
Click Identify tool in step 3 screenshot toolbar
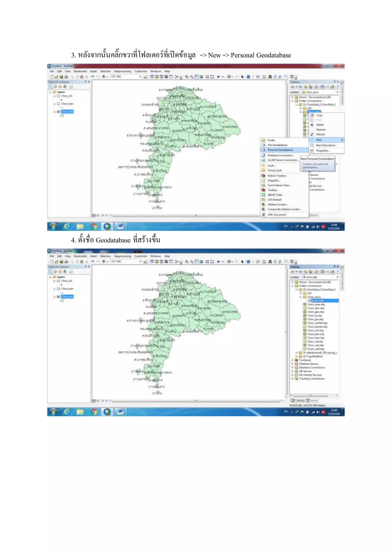tap(248, 77)
